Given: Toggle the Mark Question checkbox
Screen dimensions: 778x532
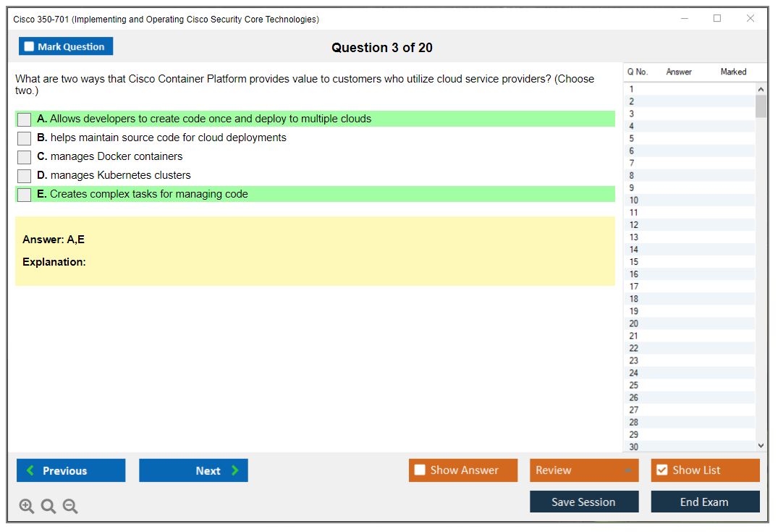Looking at the screenshot, I should (x=29, y=46).
